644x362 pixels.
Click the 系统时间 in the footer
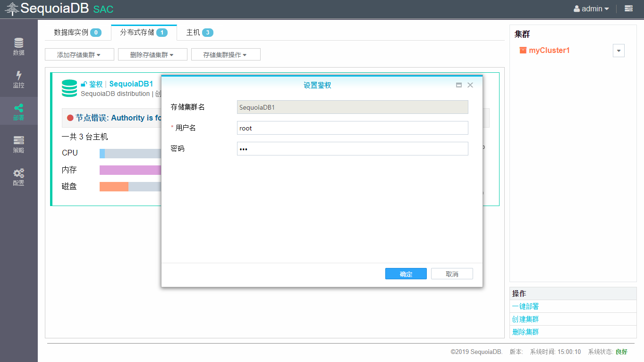(x=555, y=352)
